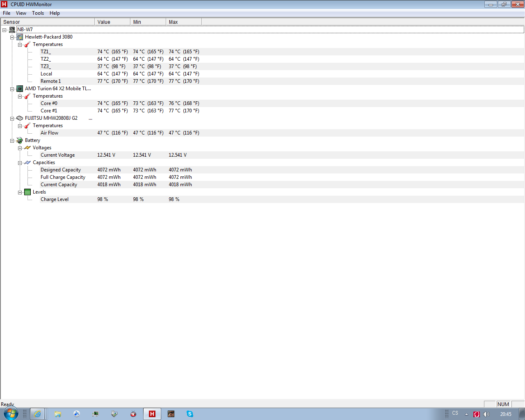Image resolution: width=525 pixels, height=420 pixels.
Task: Click the Hewlett-Packard 30B0 motherboard icon
Action: coord(20,37)
